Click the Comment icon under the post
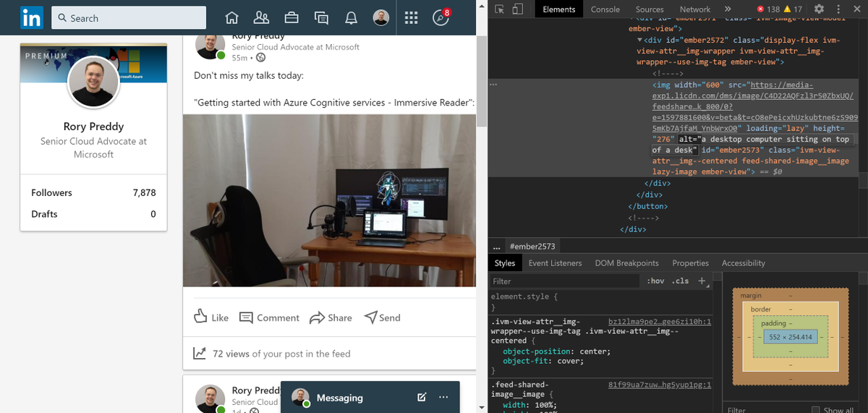The width and height of the screenshot is (868, 413). [246, 318]
